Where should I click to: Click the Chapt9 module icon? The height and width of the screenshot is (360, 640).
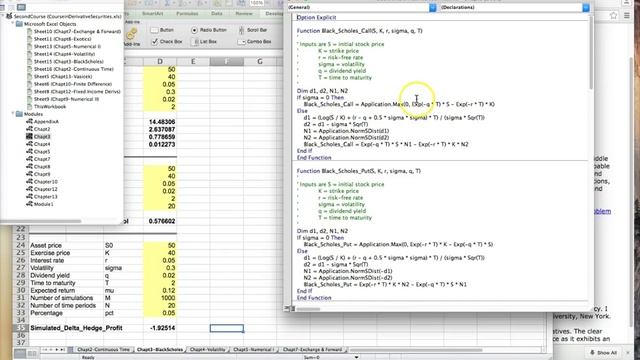click(29, 174)
